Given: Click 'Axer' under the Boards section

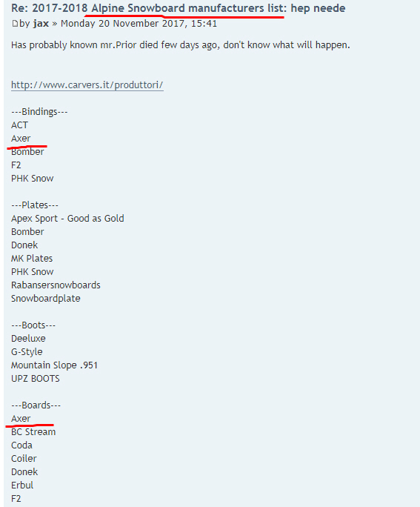Looking at the screenshot, I should point(21,418).
